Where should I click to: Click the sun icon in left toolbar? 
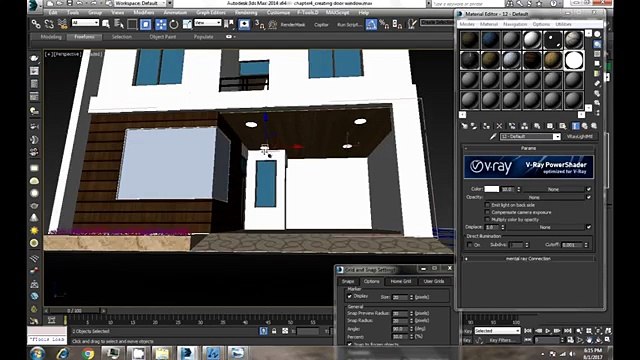pos(34,231)
